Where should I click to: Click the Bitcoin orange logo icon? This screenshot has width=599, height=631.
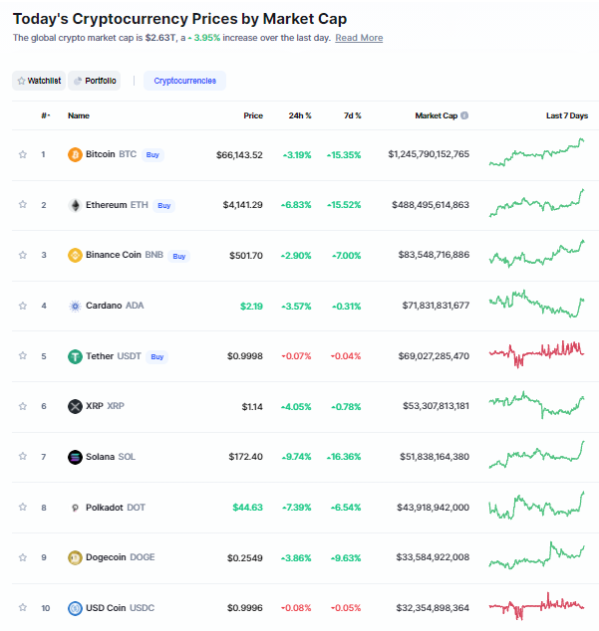(75, 155)
